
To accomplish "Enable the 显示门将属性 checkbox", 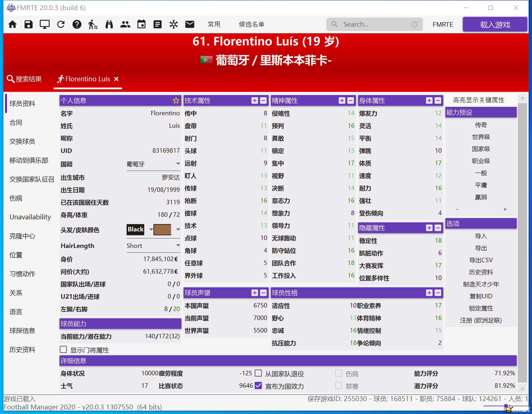I will pos(63,350).
